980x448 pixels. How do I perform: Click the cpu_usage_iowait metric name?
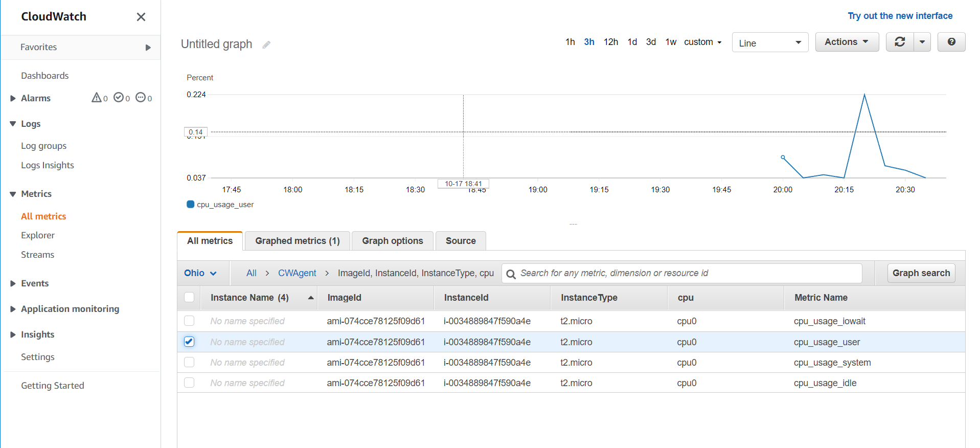click(x=830, y=321)
